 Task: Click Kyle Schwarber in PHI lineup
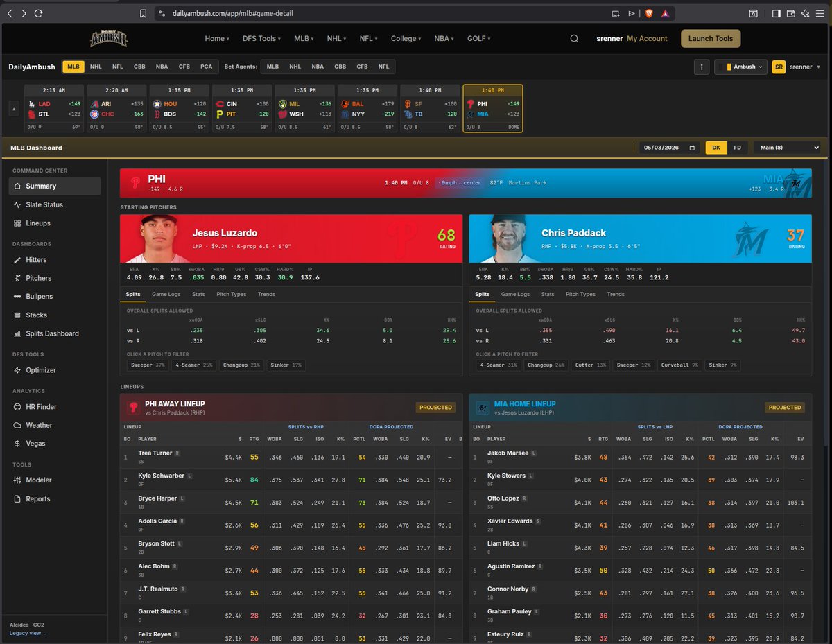point(161,476)
